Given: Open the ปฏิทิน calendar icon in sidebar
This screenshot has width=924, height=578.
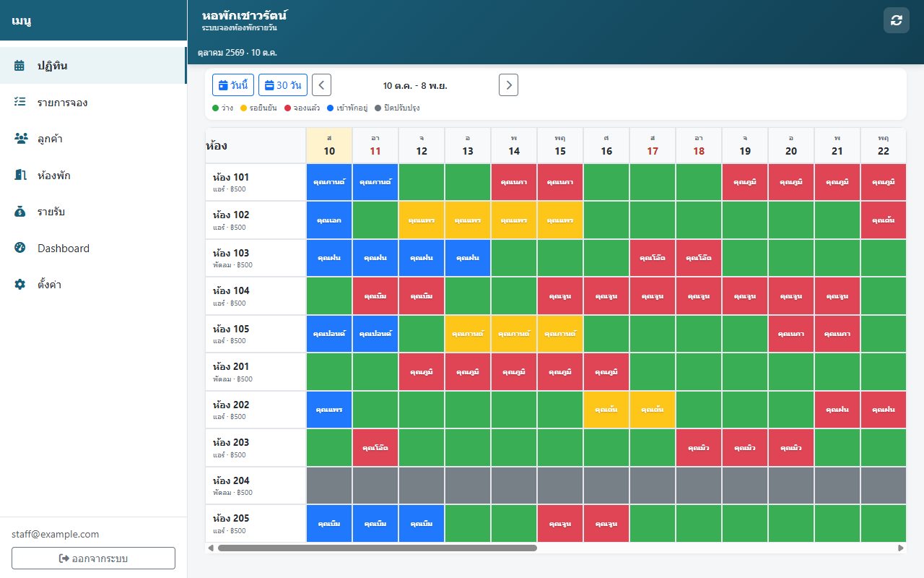Looking at the screenshot, I should click(x=20, y=66).
